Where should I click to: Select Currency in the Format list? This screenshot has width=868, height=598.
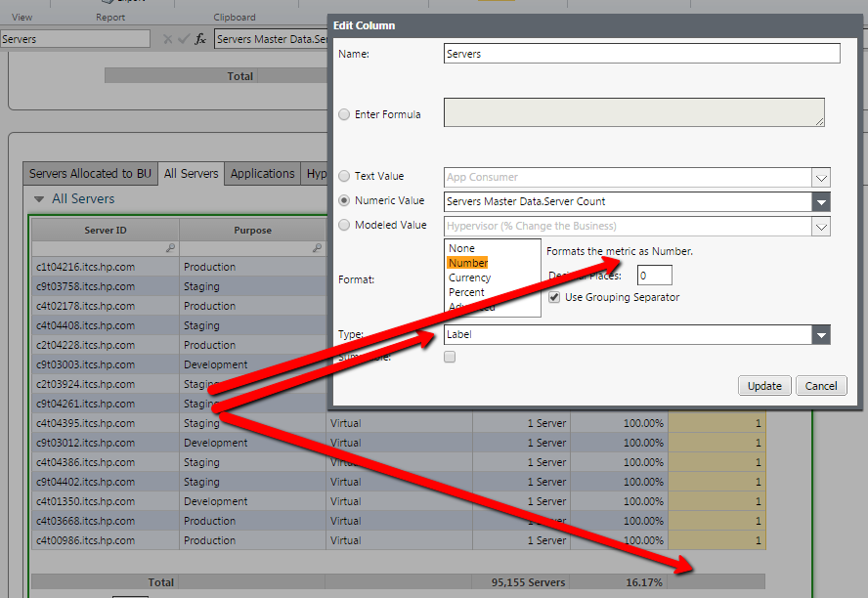tap(469, 278)
